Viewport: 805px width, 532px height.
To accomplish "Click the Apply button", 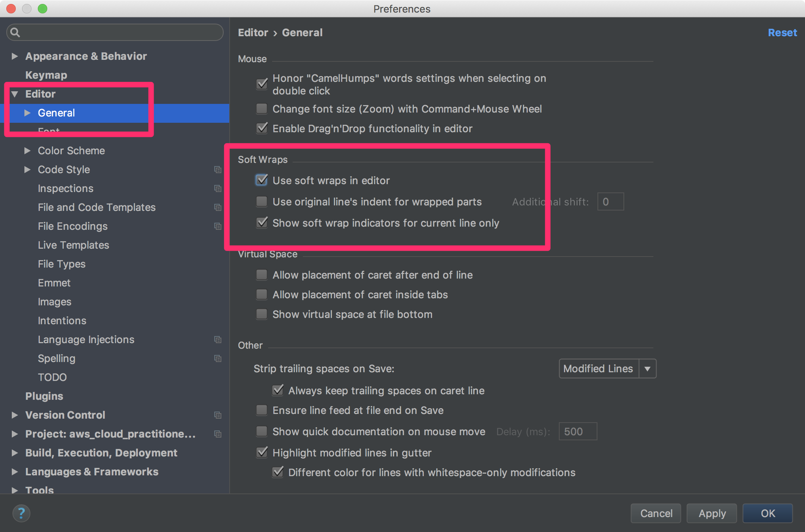I will tap(712, 513).
